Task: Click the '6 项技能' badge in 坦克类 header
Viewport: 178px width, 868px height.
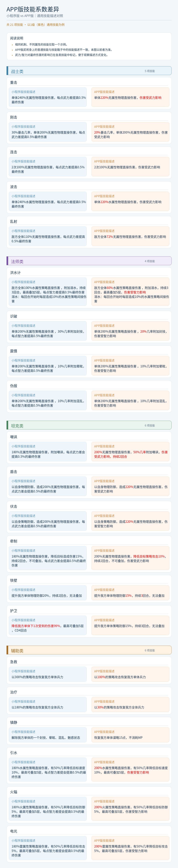Action: coord(150,425)
